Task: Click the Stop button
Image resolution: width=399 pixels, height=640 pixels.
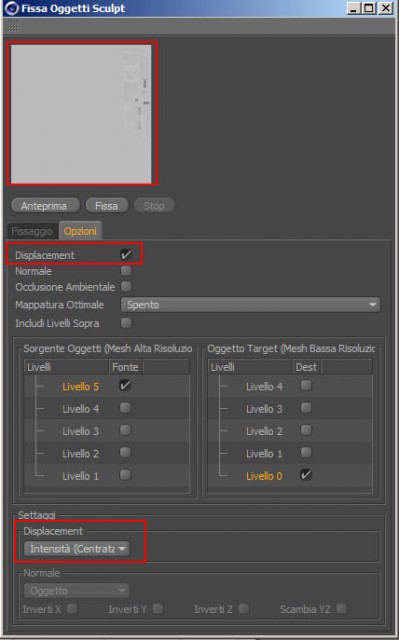Action: 154,206
